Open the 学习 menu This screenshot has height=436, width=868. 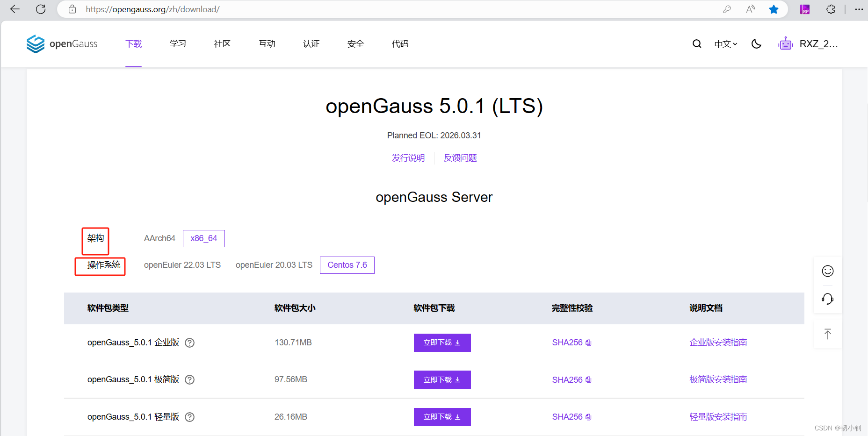(177, 43)
